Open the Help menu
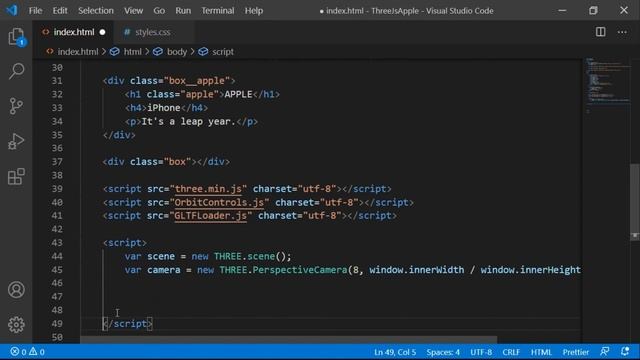640x360 pixels. click(254, 11)
